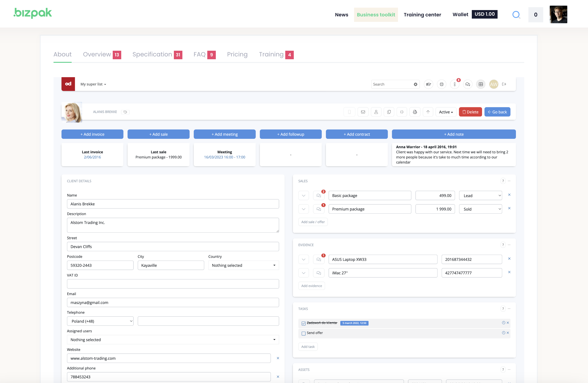Expand the My super list dropdown
The height and width of the screenshot is (383, 588).
coord(93,84)
